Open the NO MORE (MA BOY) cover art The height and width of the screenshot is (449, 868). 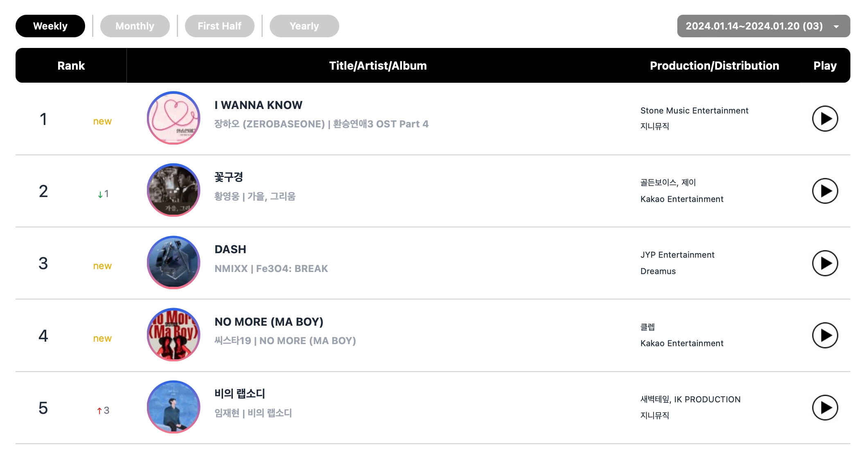tap(174, 335)
